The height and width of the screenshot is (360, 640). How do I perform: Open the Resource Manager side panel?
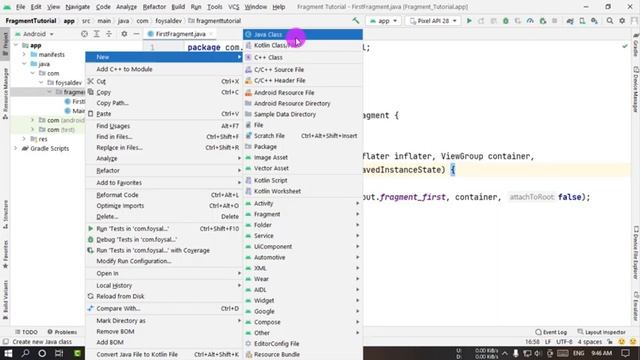click(5, 93)
